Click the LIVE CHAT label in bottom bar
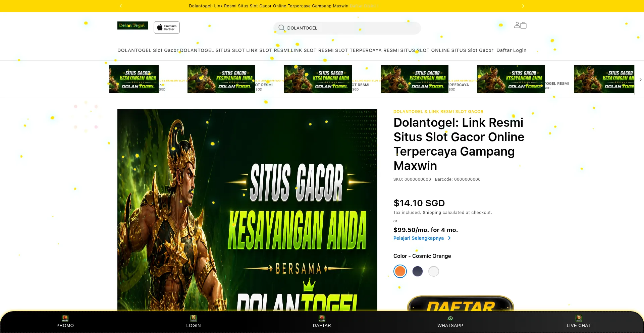The height and width of the screenshot is (333, 644). point(579,326)
